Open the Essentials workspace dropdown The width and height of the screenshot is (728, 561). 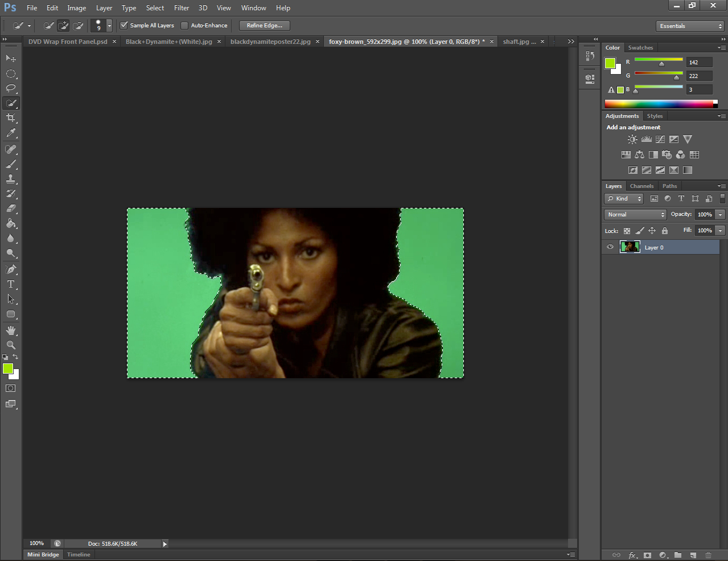click(x=690, y=26)
